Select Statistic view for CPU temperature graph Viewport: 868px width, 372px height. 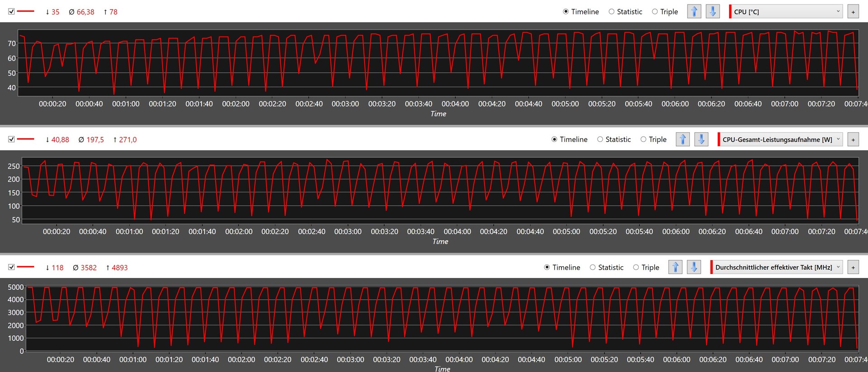[x=625, y=12]
